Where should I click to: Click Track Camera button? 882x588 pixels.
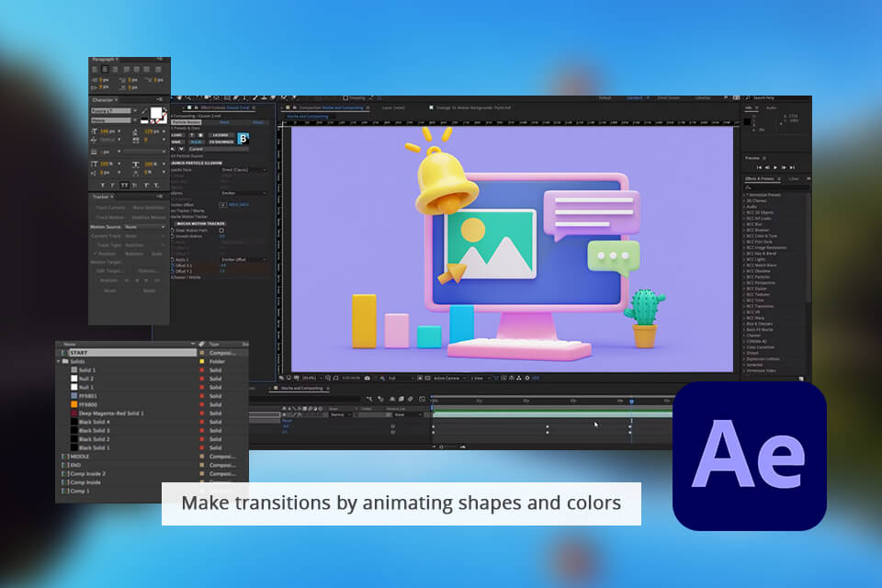click(110, 208)
